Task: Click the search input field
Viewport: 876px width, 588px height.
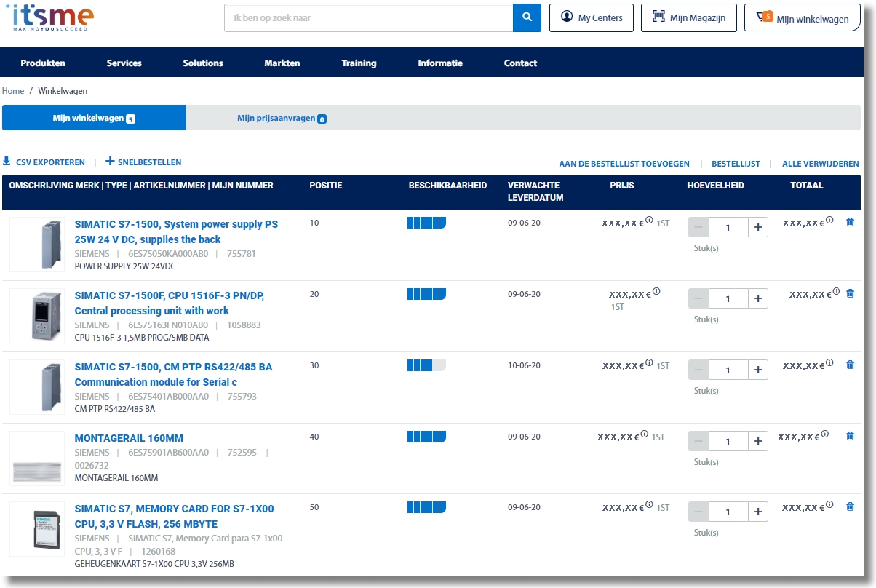Action: [368, 17]
